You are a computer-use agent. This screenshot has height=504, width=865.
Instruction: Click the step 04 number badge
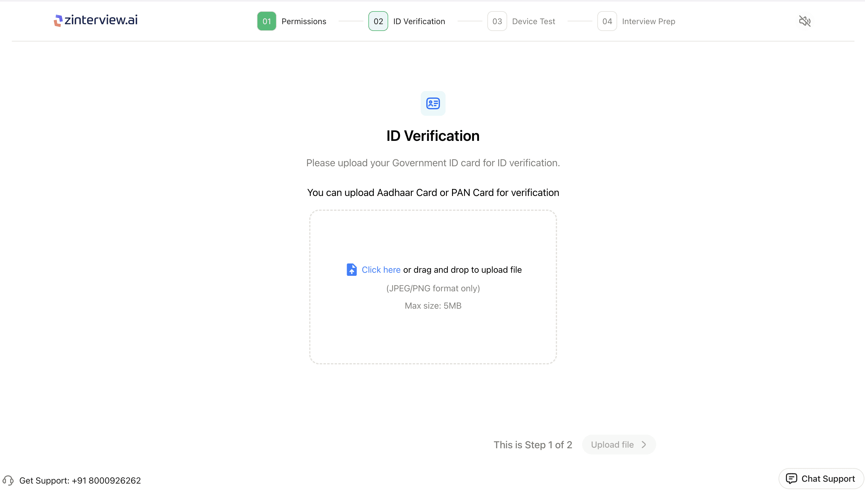[x=607, y=21]
